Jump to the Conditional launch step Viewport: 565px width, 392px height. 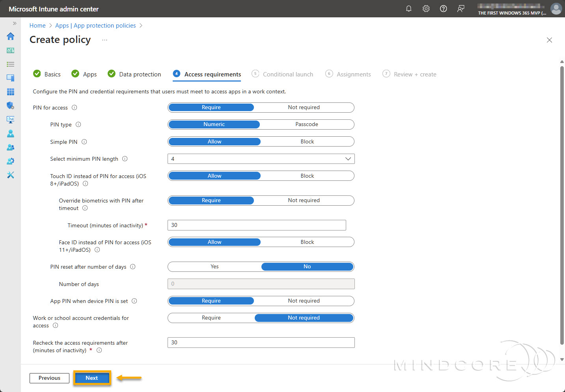click(282, 74)
